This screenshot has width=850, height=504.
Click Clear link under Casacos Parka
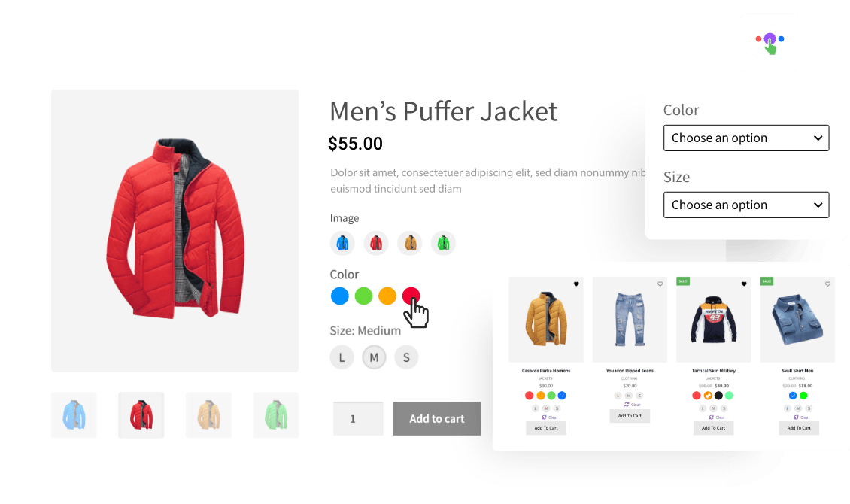point(550,417)
